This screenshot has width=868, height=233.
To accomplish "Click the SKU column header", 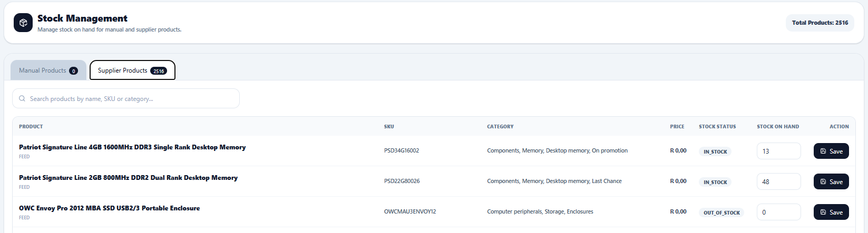I will [389, 127].
